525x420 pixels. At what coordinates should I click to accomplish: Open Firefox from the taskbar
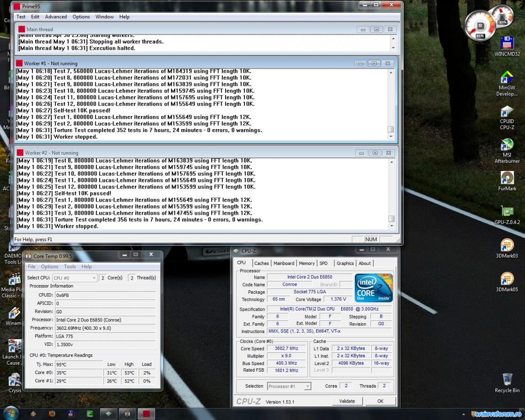[x=52, y=413]
